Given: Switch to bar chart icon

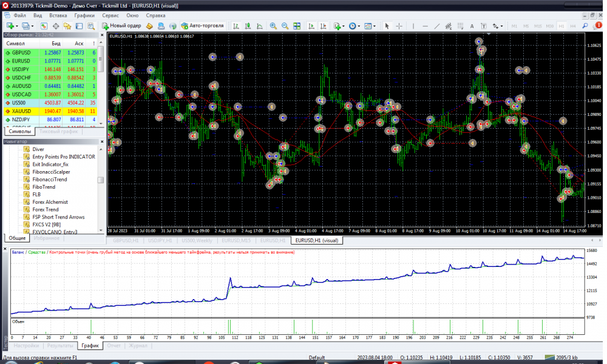Looking at the screenshot, I should (236, 26).
